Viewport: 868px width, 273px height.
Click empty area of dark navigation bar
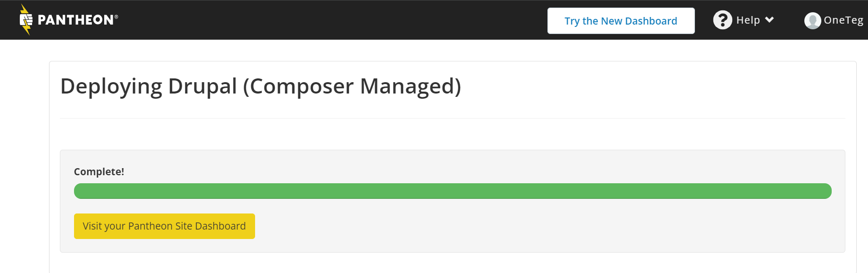[x=330, y=20]
